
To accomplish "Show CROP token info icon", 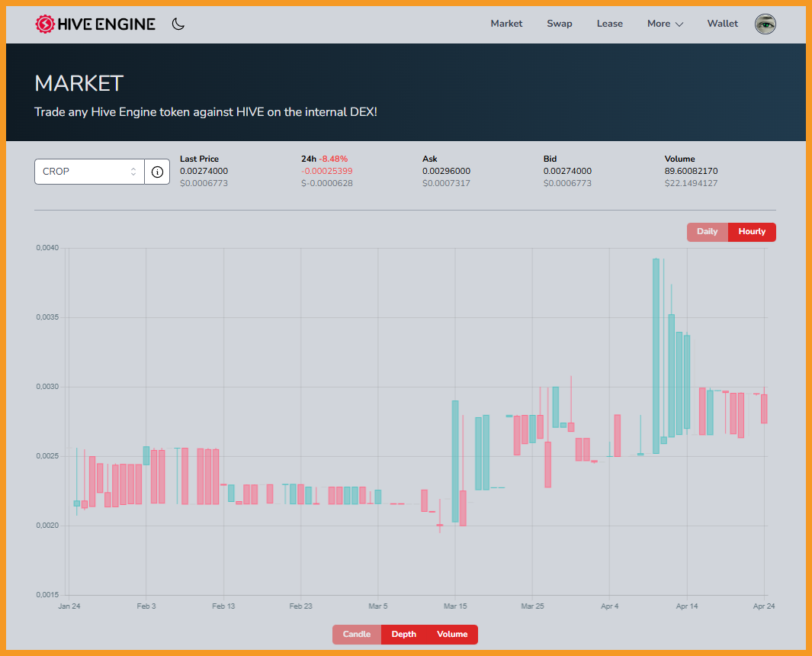I will click(x=157, y=172).
